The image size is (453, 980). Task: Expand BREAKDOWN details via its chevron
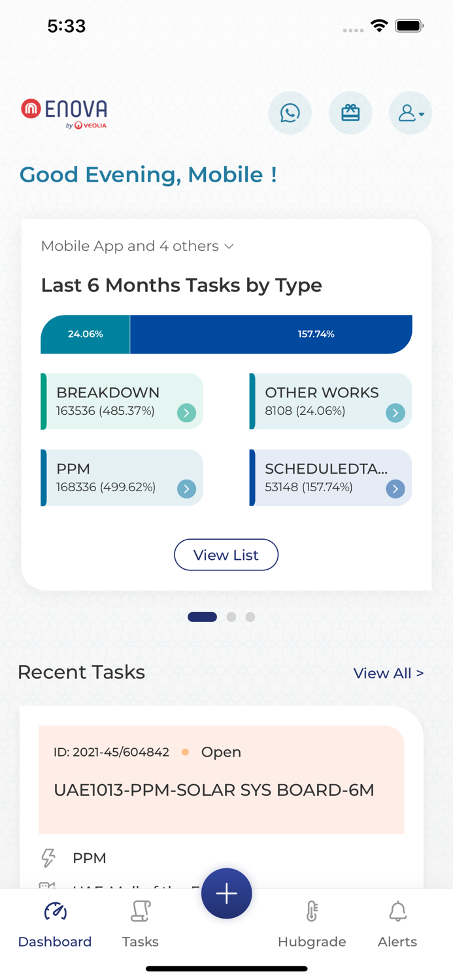point(186,413)
